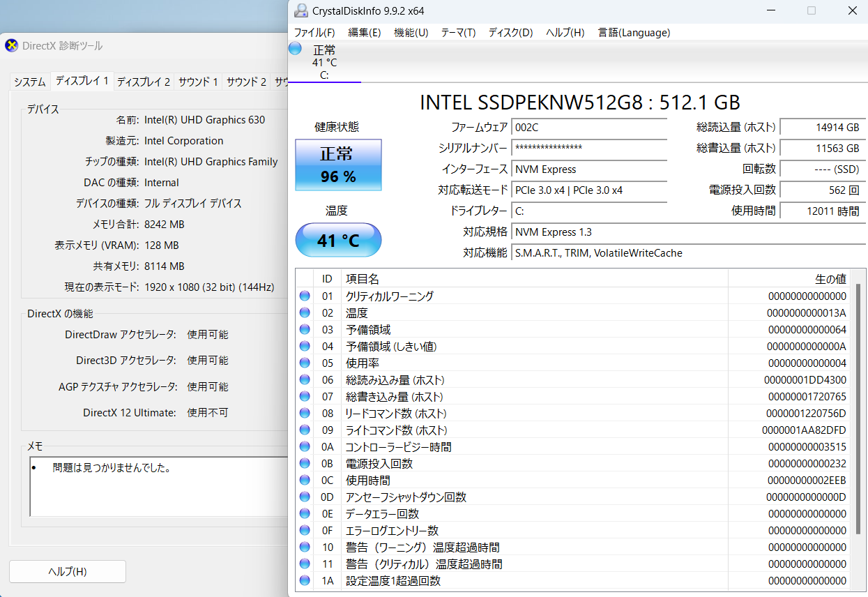
Task: Open the サウンド 1 tab
Action: coord(198,82)
